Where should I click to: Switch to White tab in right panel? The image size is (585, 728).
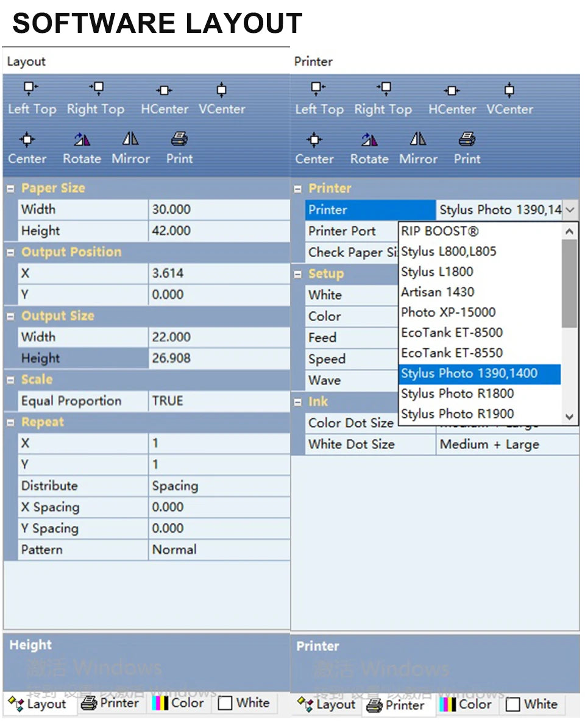(532, 705)
